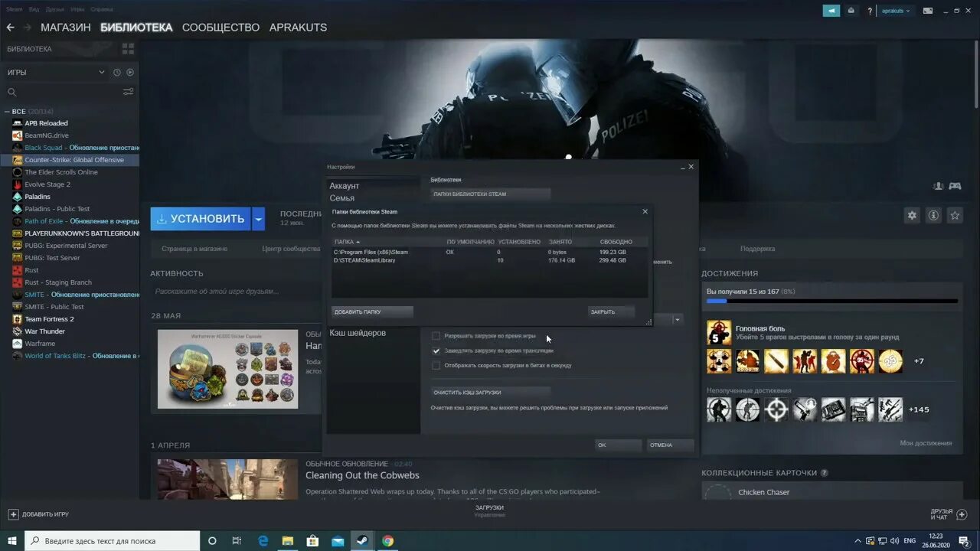The height and width of the screenshot is (551, 980).
Task: Open Chrome from the taskbar
Action: (388, 540)
